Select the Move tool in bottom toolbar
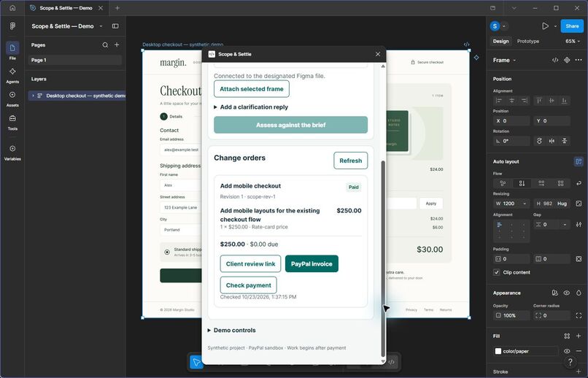Screen dimensions: 588x378 (196, 362)
